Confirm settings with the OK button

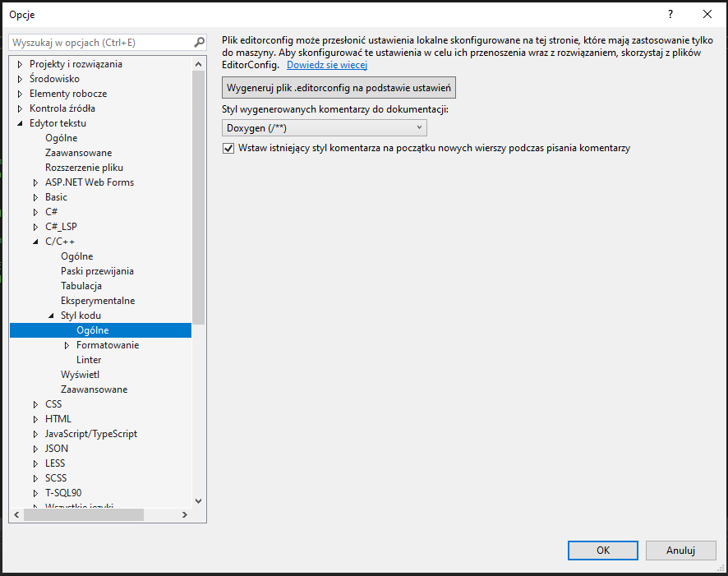coord(603,551)
